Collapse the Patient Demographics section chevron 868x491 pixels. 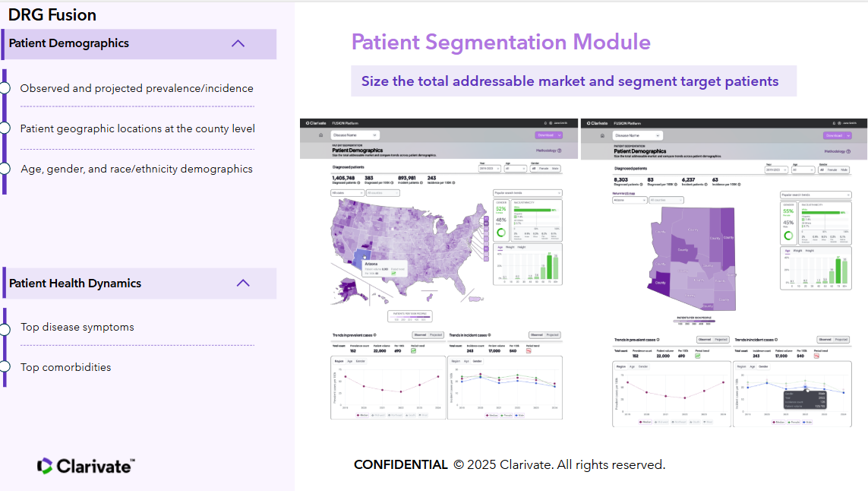point(238,43)
